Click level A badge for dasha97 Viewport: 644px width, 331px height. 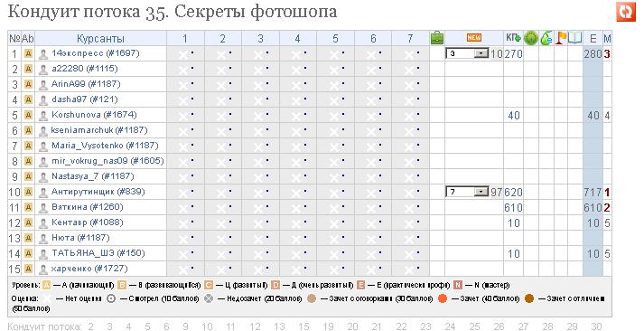(x=28, y=99)
